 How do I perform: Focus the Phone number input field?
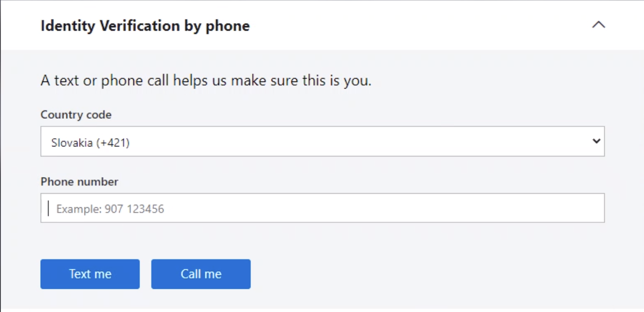pyautogui.click(x=322, y=208)
